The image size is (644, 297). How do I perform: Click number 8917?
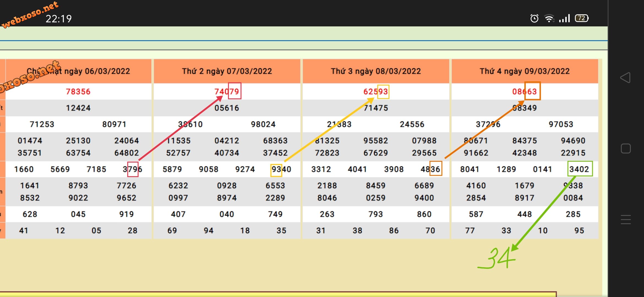525,198
